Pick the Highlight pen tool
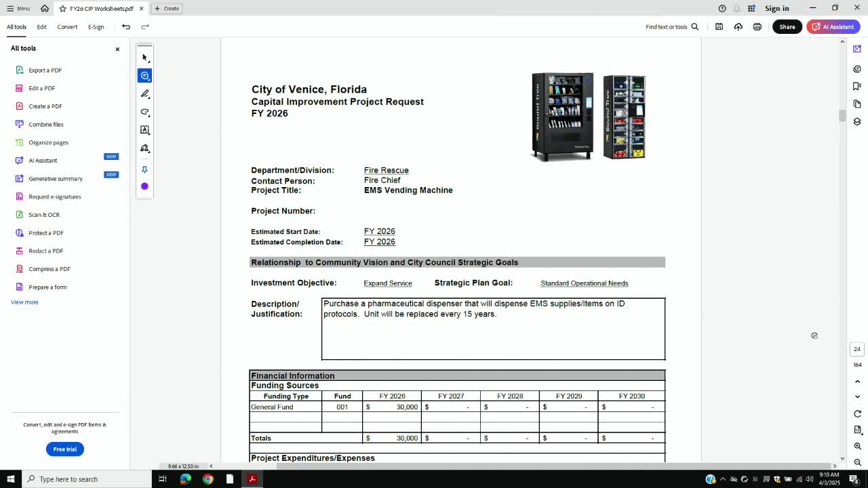Image resolution: width=868 pixels, height=488 pixels. point(145,94)
